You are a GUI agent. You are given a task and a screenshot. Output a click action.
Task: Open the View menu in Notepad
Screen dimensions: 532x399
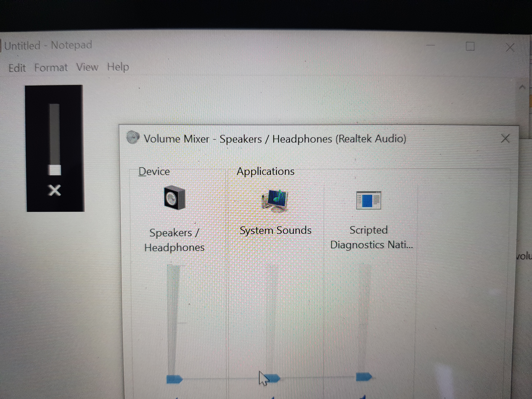click(x=87, y=67)
